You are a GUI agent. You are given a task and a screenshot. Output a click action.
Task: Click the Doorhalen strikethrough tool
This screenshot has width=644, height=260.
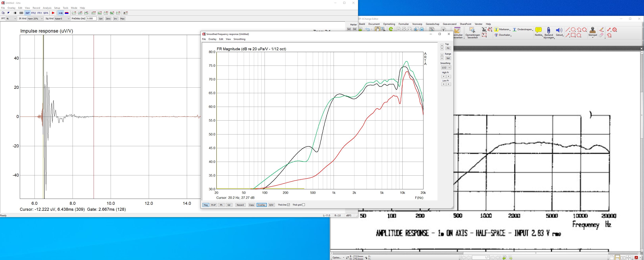tap(503, 35)
